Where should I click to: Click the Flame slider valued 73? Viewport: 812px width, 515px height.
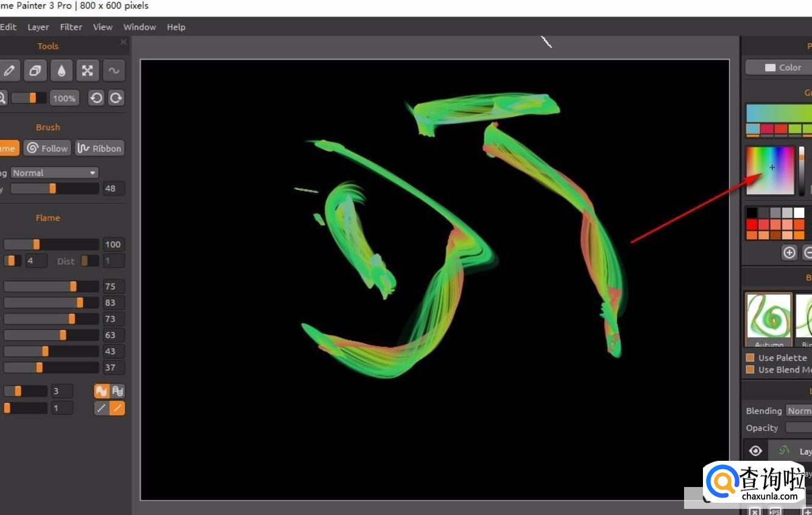(x=51, y=318)
